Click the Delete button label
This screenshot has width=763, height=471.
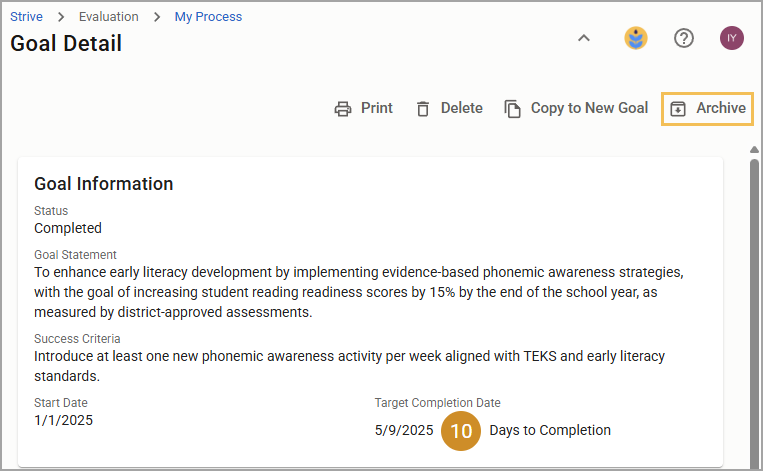tap(461, 108)
